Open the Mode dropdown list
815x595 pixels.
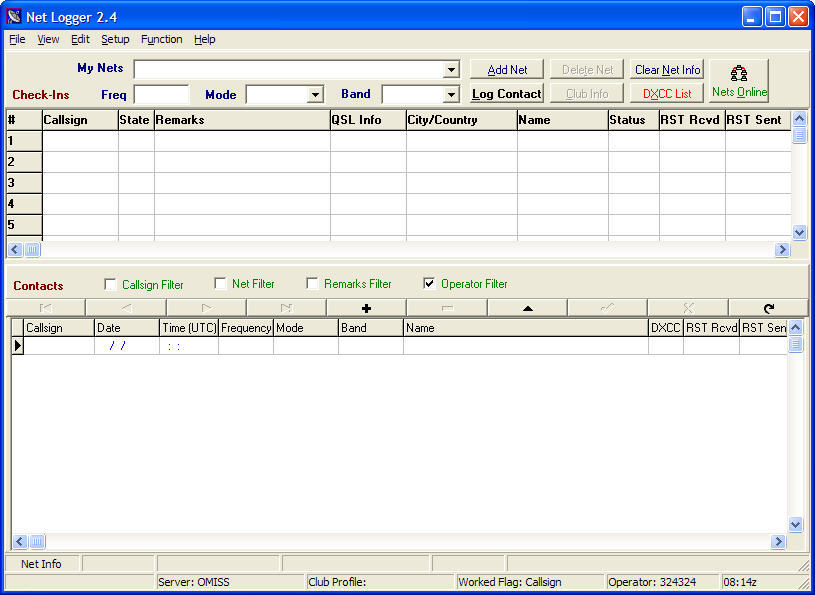click(315, 95)
